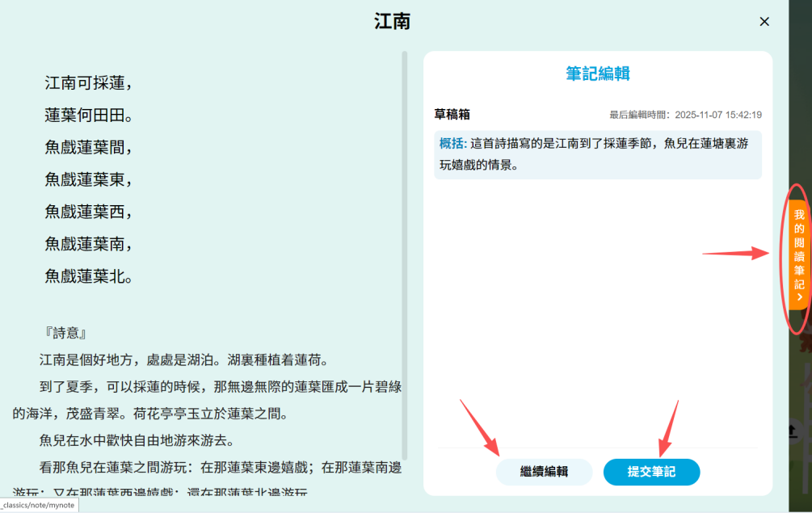Select the verse 魚戲蓮葉東
The width and height of the screenshot is (812, 513).
click(87, 179)
